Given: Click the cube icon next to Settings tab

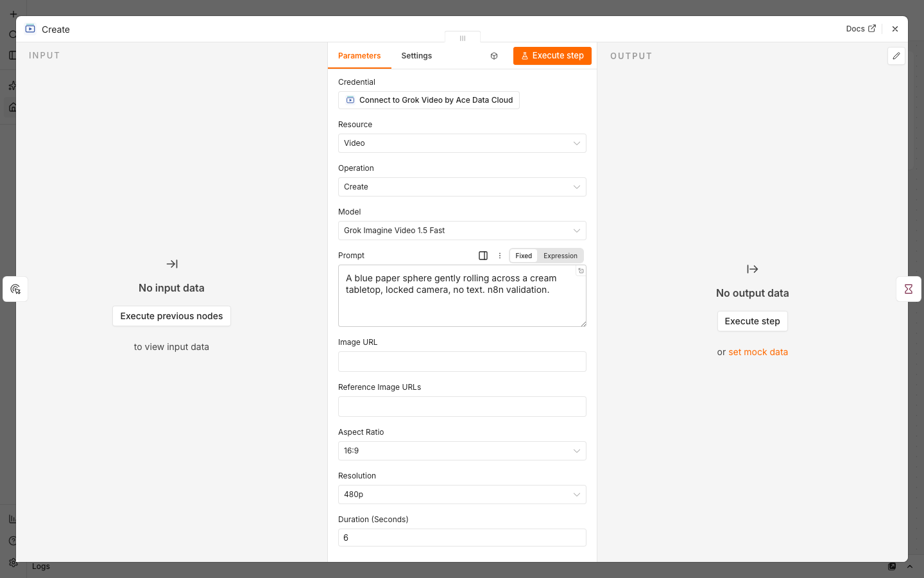Looking at the screenshot, I should (x=494, y=56).
